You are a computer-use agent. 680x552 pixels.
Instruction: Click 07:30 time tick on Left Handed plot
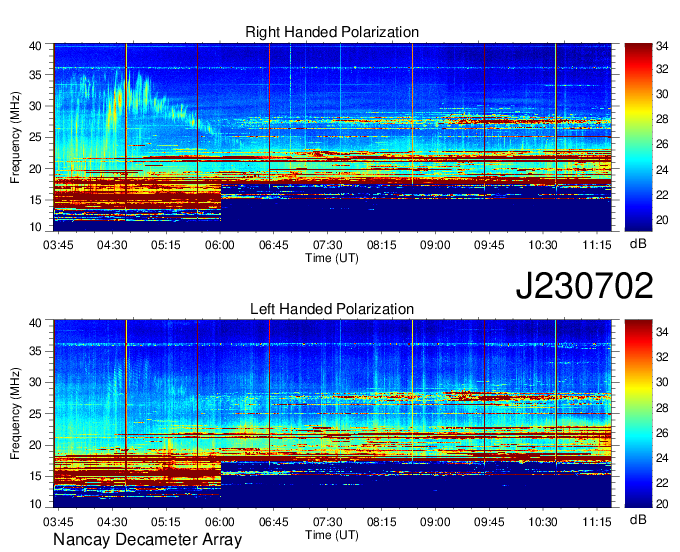tap(327, 522)
